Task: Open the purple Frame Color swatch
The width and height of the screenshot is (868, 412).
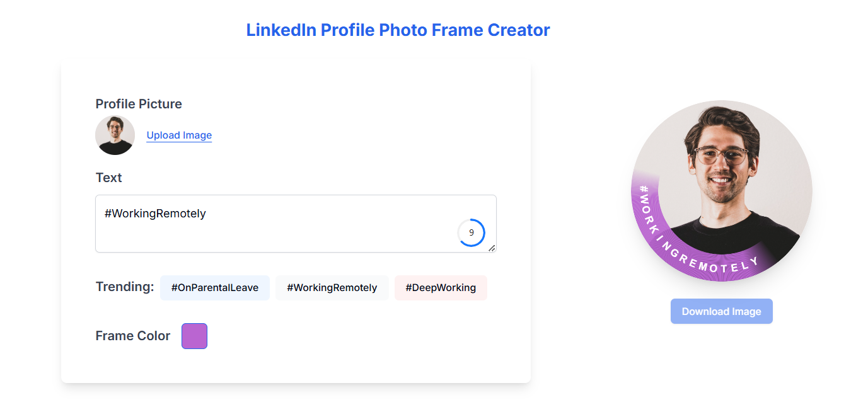Action: tap(194, 336)
